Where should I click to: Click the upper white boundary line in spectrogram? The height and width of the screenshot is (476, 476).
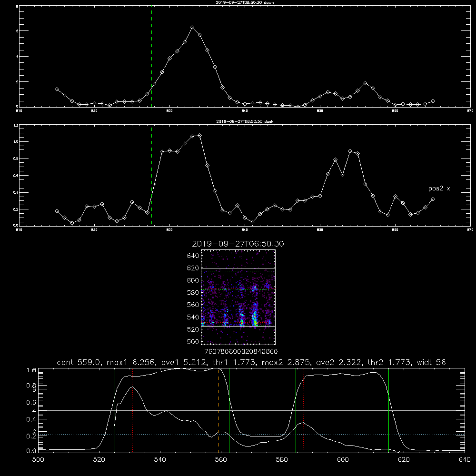238,268
